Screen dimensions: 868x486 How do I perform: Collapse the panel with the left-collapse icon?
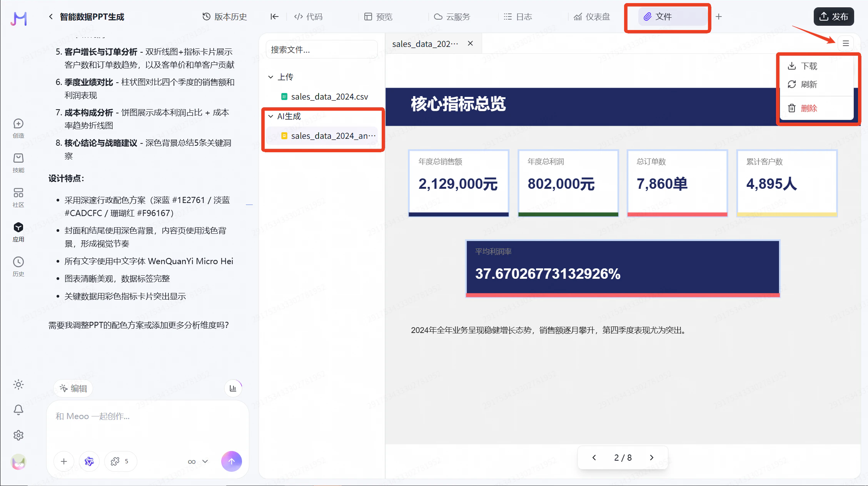point(274,17)
